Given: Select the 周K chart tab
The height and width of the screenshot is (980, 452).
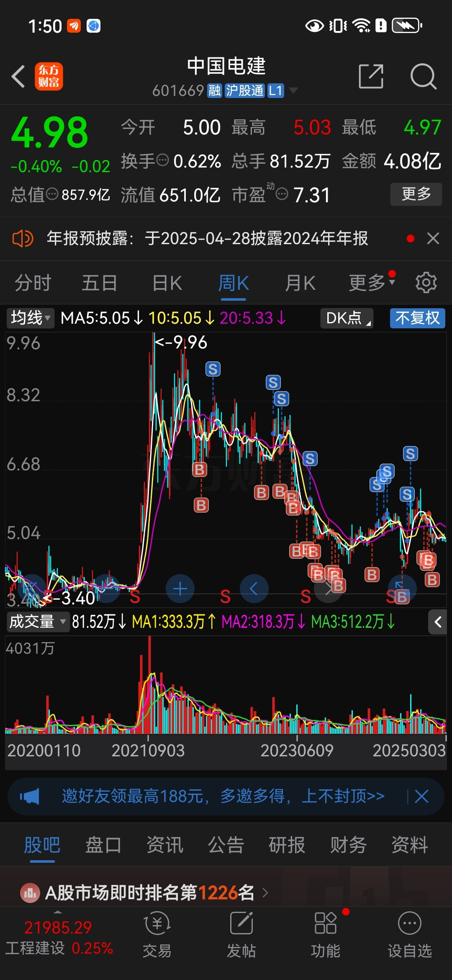Looking at the screenshot, I should (233, 283).
